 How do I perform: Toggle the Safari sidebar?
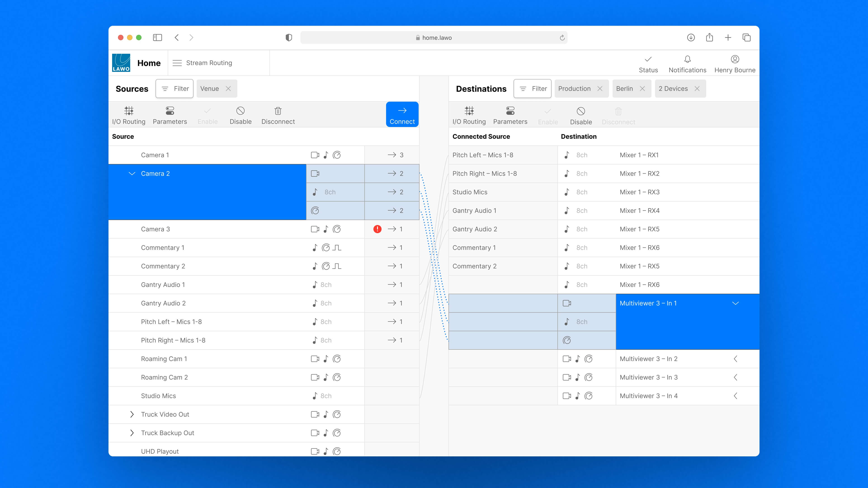(x=157, y=37)
